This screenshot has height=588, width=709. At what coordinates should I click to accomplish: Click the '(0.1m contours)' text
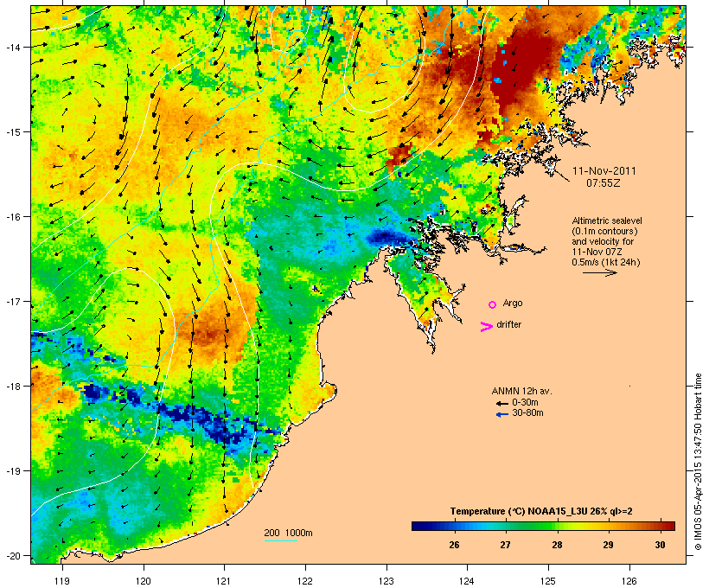click(605, 231)
